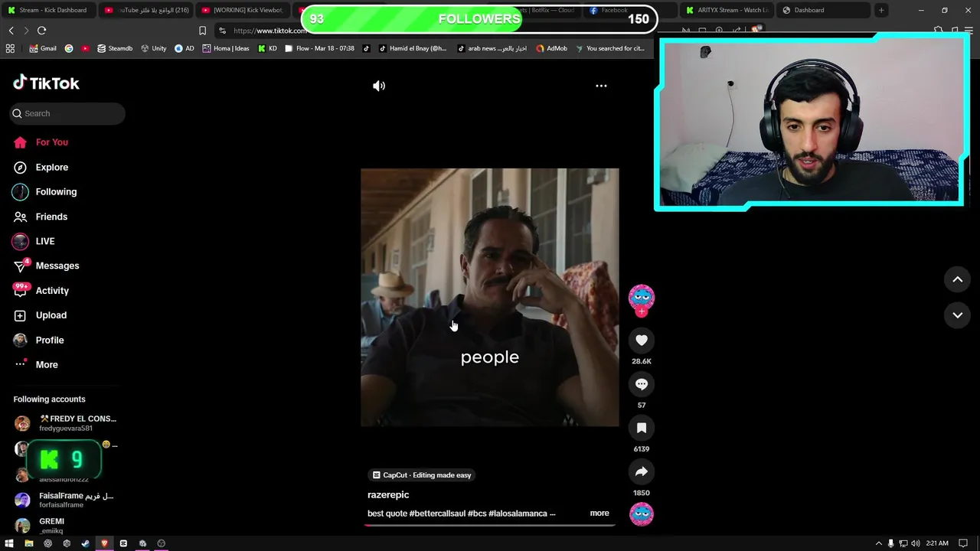Open the Upload page
This screenshot has height=551, width=980.
pyautogui.click(x=51, y=315)
